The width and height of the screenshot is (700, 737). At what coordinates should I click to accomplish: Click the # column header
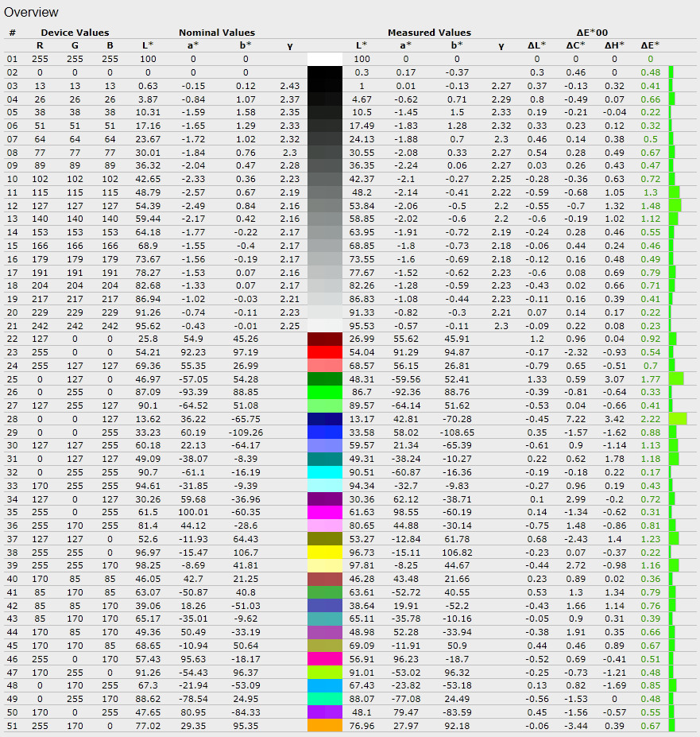coord(12,33)
